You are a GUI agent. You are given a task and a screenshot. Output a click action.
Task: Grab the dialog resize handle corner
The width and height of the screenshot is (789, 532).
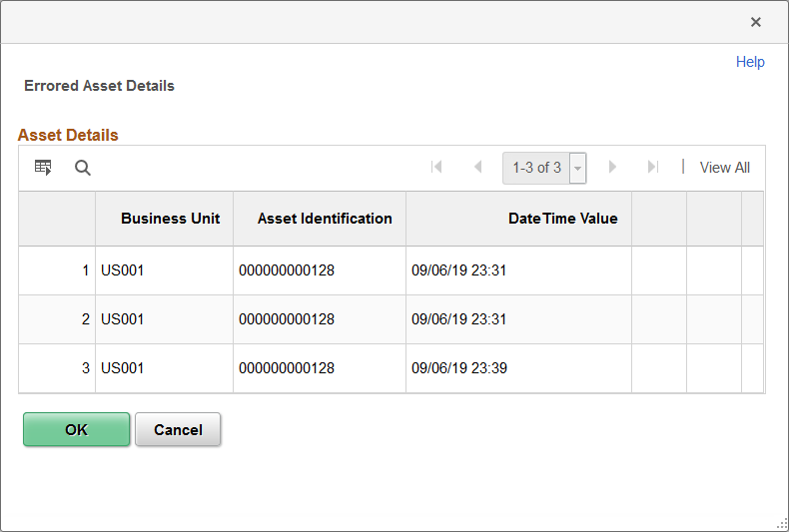(x=782, y=524)
